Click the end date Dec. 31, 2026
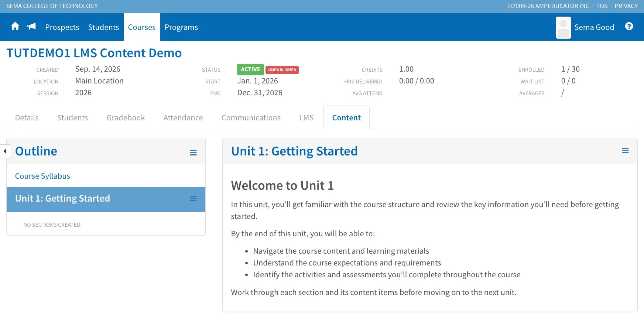This screenshot has height=319, width=644. (x=260, y=93)
